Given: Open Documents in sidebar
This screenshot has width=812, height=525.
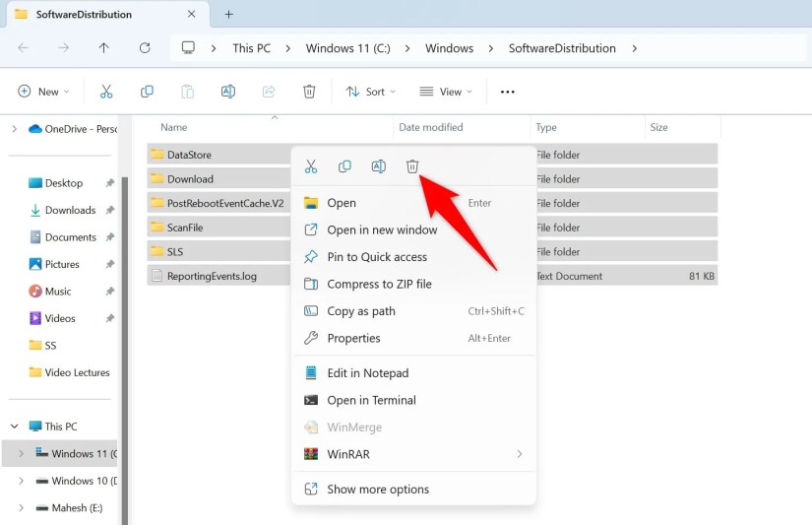Looking at the screenshot, I should [x=71, y=236].
